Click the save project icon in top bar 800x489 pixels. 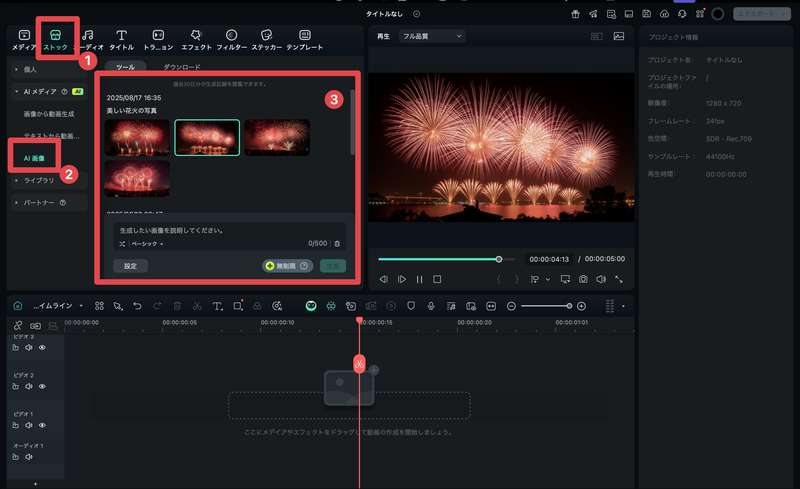(646, 14)
